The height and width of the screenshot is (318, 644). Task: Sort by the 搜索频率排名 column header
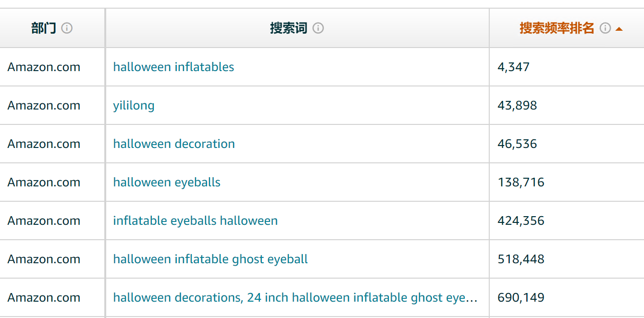point(557,28)
